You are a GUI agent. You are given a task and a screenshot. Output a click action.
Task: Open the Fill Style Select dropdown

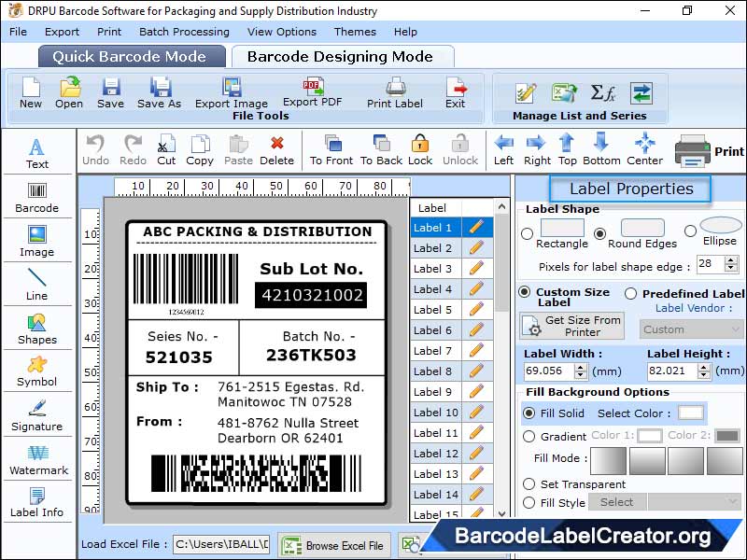click(616, 502)
